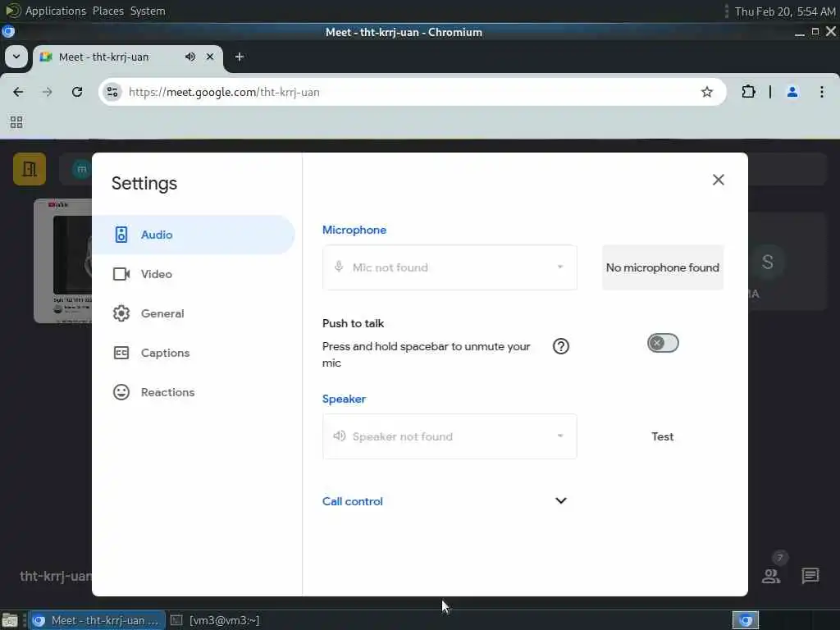Expand the Call control section chevron
The height and width of the screenshot is (630, 840).
(560, 501)
